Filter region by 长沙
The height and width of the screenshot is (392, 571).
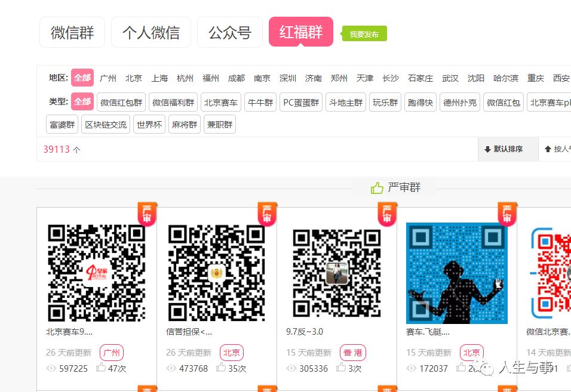[x=391, y=78]
